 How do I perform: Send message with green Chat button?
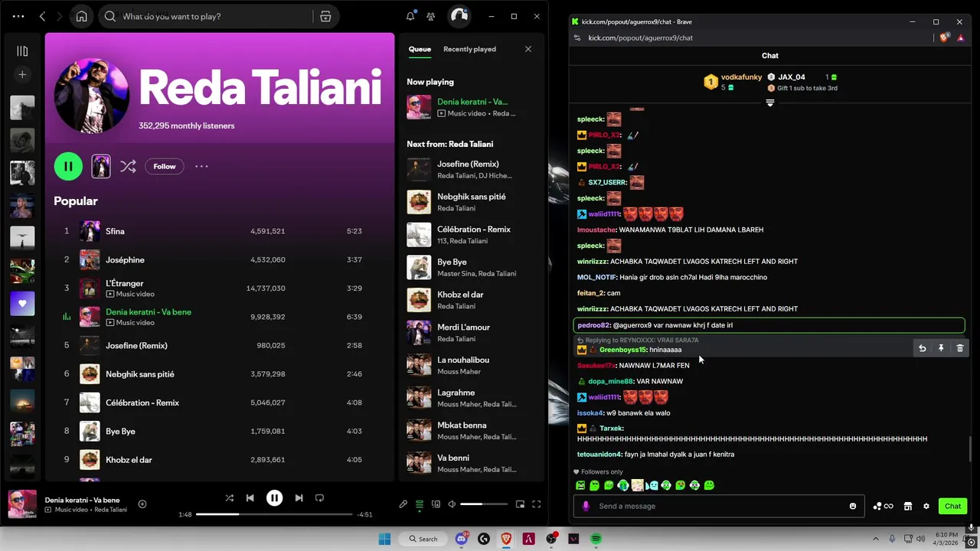pos(952,506)
